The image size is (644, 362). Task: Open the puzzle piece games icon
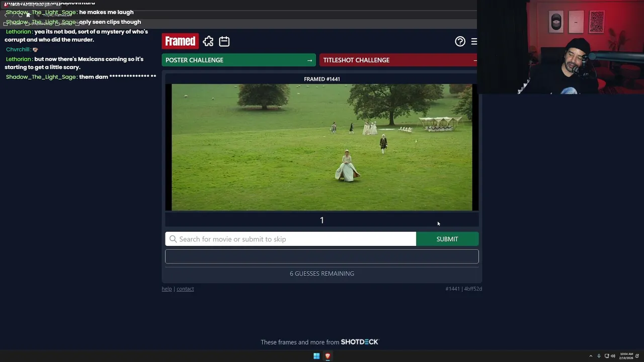[x=208, y=41]
